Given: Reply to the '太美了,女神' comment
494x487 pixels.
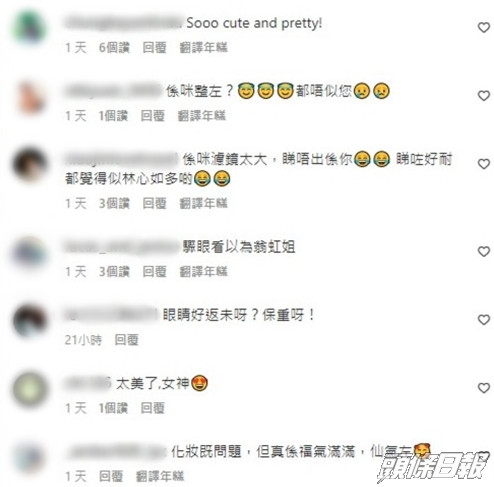Looking at the screenshot, I should pyautogui.click(x=152, y=408).
